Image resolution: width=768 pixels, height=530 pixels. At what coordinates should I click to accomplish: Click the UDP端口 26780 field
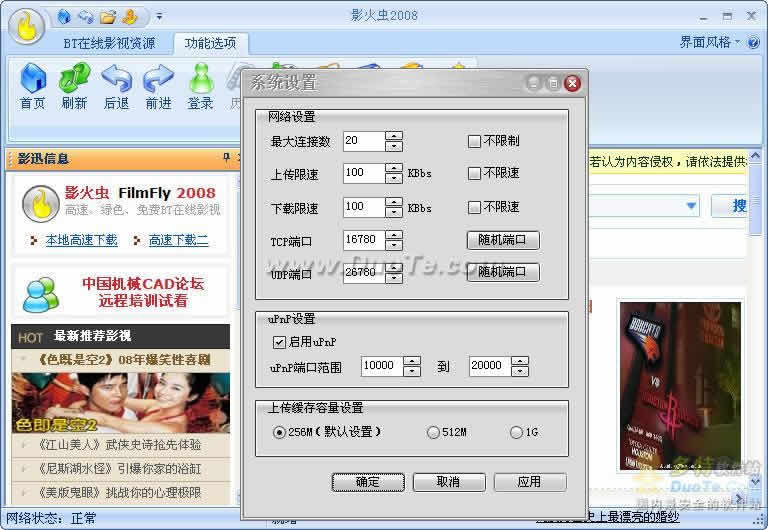pyautogui.click(x=364, y=273)
